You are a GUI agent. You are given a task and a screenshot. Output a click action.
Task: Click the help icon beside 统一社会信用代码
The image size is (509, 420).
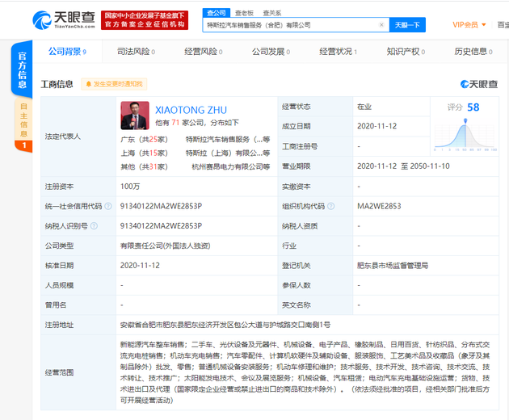107,207
